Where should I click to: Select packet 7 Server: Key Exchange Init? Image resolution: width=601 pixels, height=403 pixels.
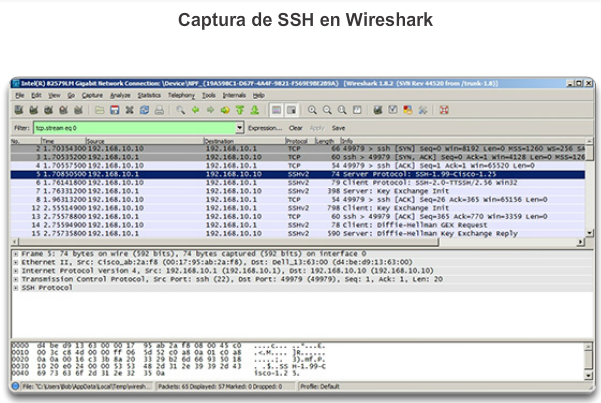click(298, 191)
